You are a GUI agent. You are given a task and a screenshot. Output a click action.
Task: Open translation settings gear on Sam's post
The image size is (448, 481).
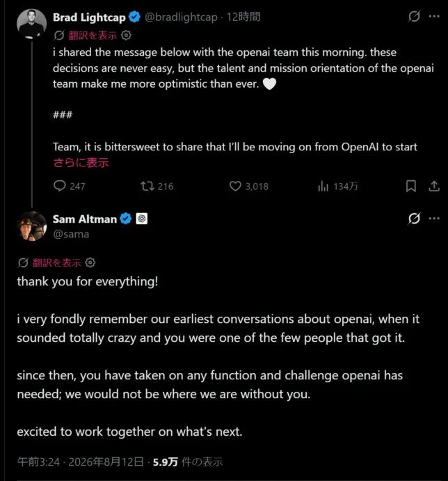[90, 262]
